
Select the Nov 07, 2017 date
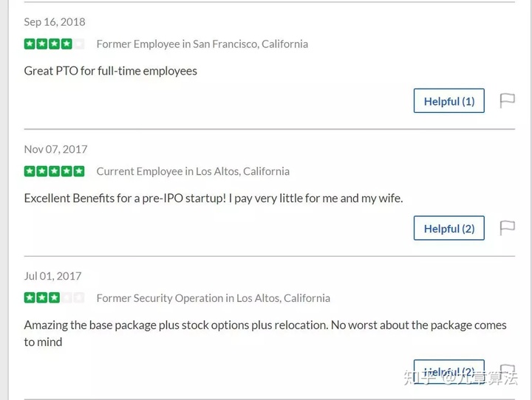(x=55, y=149)
